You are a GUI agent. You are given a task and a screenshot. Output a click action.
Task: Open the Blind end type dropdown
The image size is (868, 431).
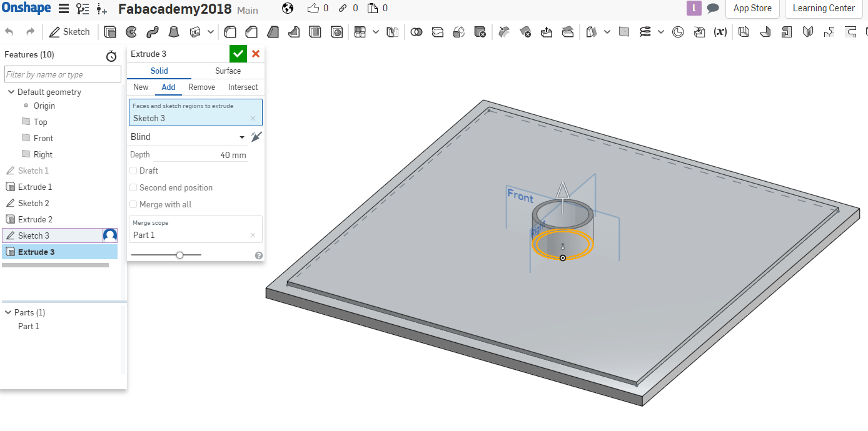click(x=188, y=137)
